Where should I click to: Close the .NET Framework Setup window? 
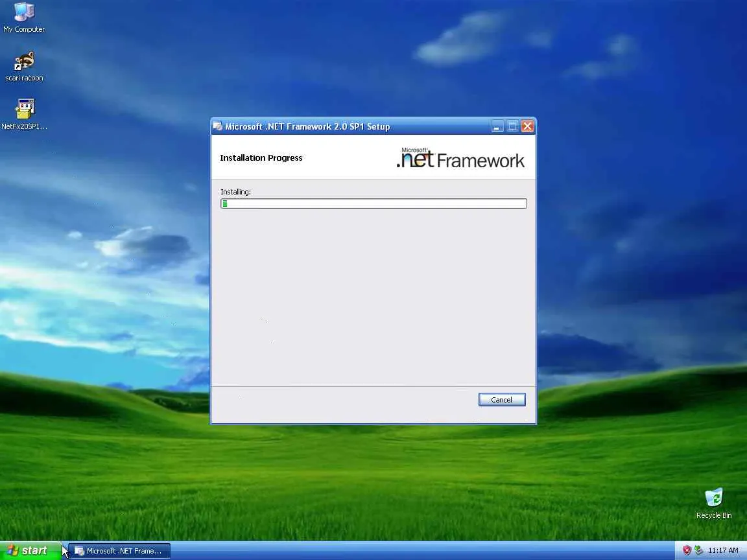coord(527,126)
